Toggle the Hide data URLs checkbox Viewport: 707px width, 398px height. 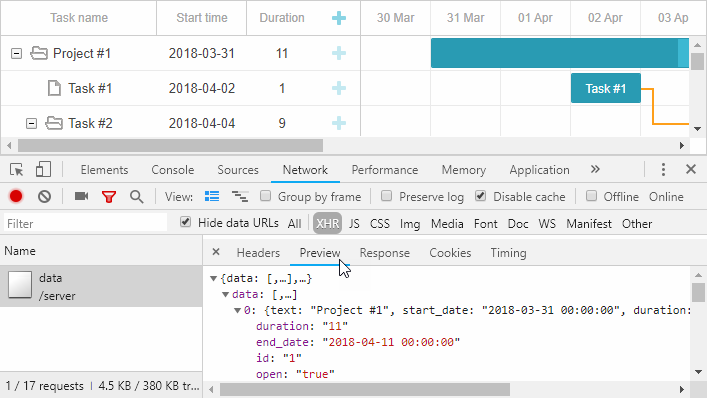click(x=185, y=222)
